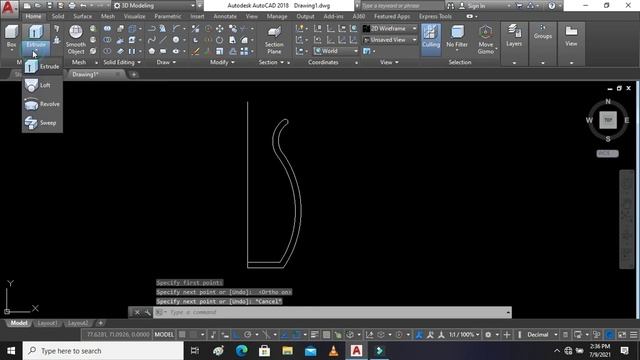The width and height of the screenshot is (640, 360).
Task: Click the Save quick access icon
Action: click(49, 6)
